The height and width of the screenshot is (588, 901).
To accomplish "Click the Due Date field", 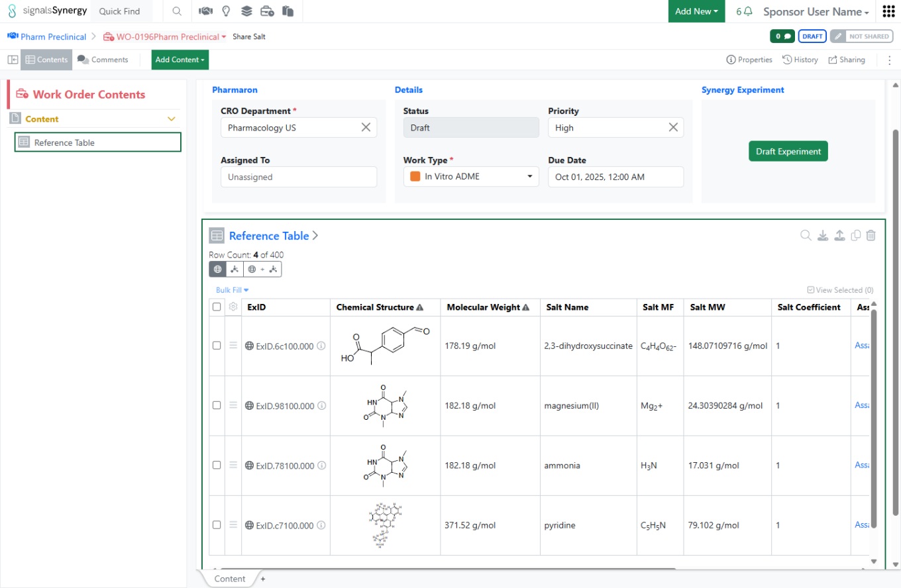I will point(615,177).
